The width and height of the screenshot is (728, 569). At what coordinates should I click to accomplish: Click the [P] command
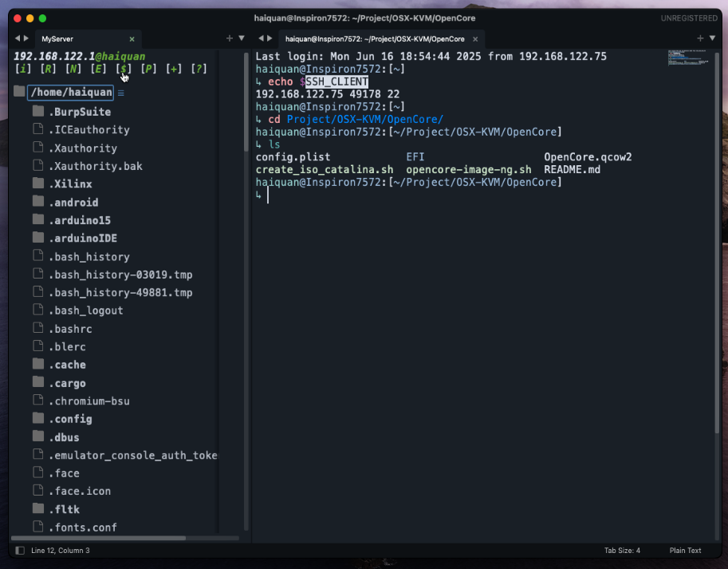pos(148,69)
